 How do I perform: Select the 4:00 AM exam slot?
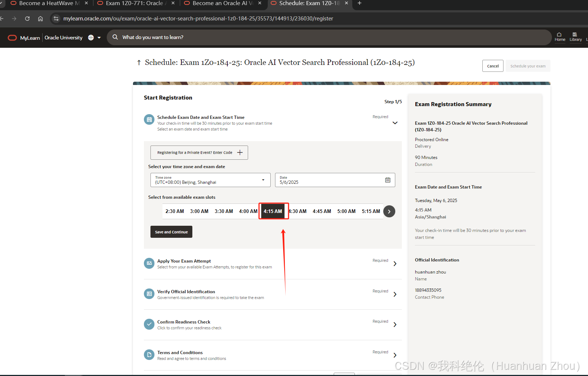coord(248,211)
